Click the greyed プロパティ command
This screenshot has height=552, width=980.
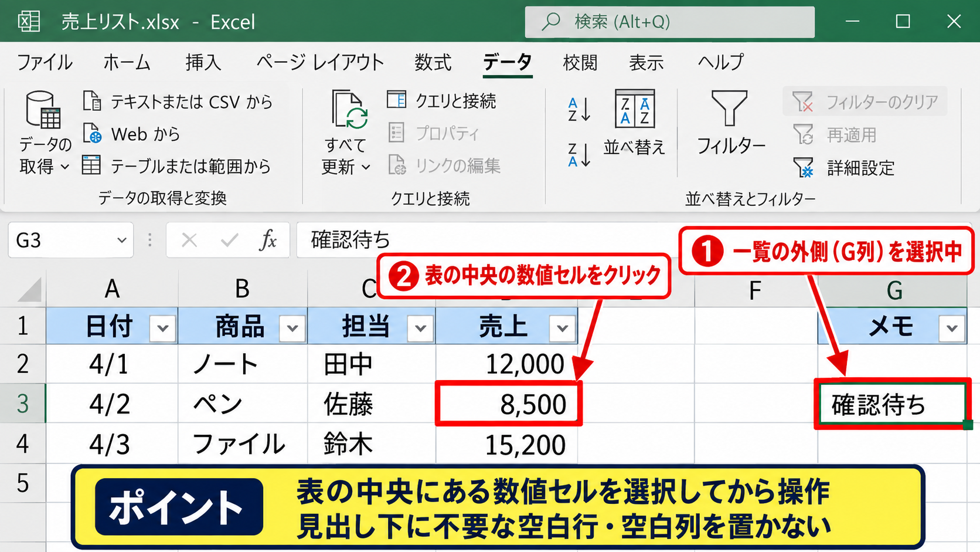[x=433, y=133]
